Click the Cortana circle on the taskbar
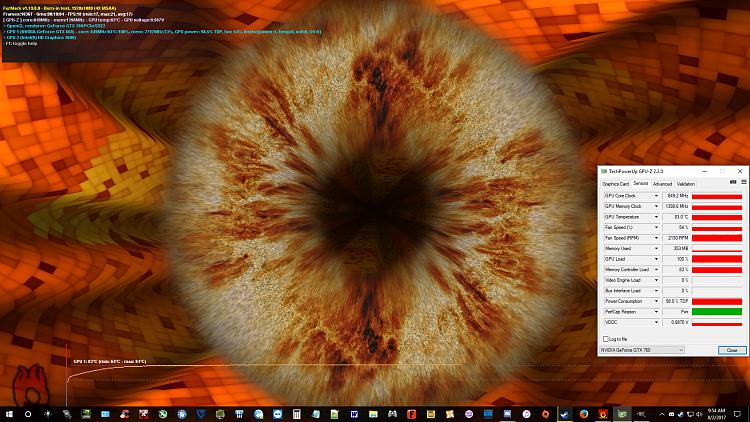This screenshot has height=422, width=750. tap(28, 414)
